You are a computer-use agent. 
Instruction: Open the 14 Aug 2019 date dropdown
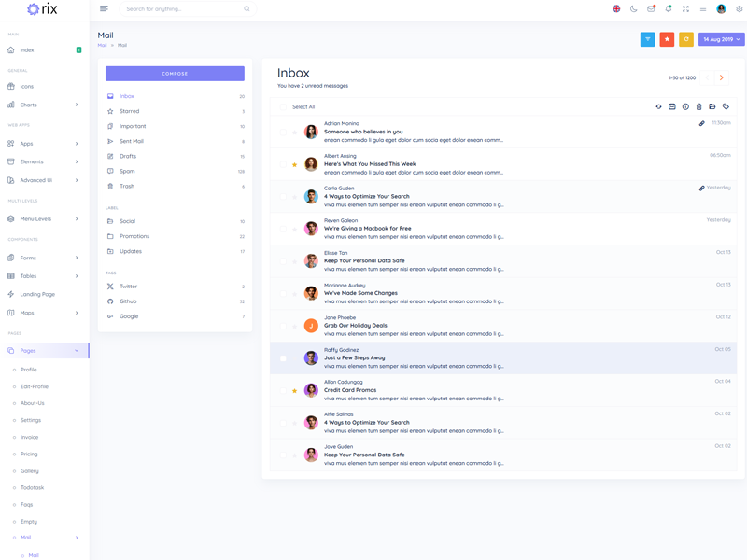[721, 39]
